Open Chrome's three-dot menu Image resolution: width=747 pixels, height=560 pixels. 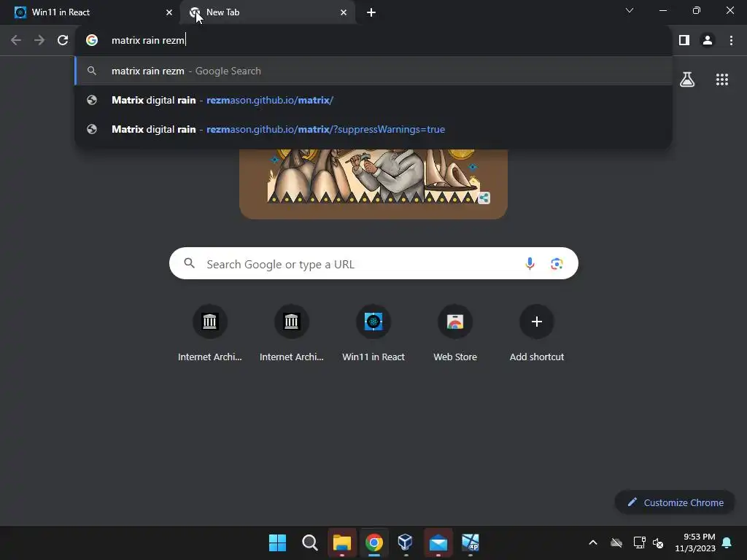pyautogui.click(x=731, y=40)
